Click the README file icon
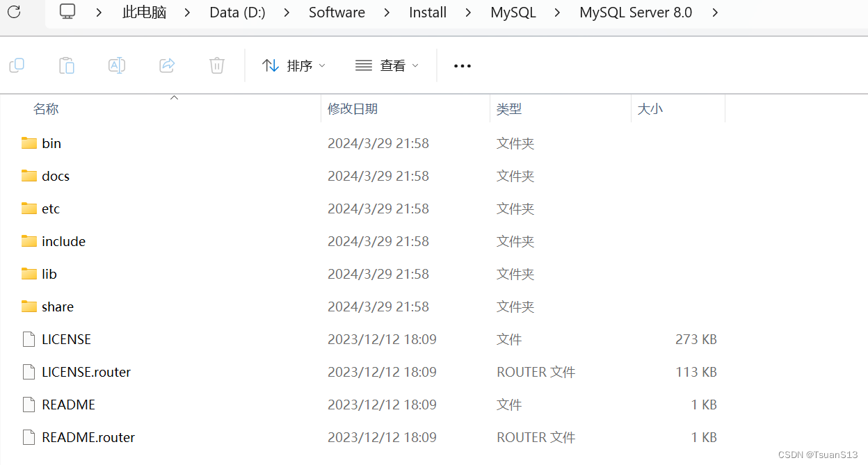The height and width of the screenshot is (465, 868). pos(29,405)
